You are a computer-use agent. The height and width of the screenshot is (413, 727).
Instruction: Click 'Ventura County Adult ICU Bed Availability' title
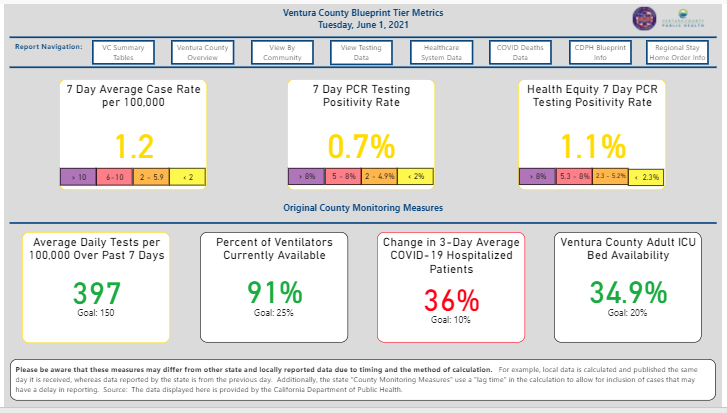pos(628,248)
